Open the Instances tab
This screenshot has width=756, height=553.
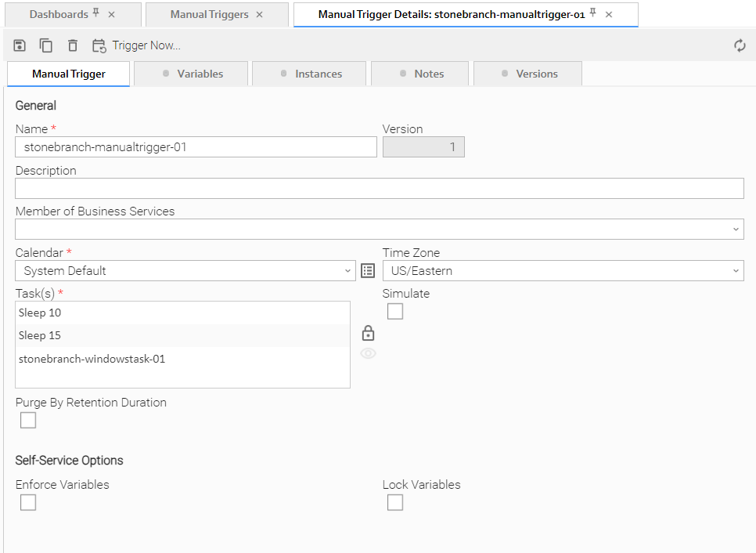[311, 74]
